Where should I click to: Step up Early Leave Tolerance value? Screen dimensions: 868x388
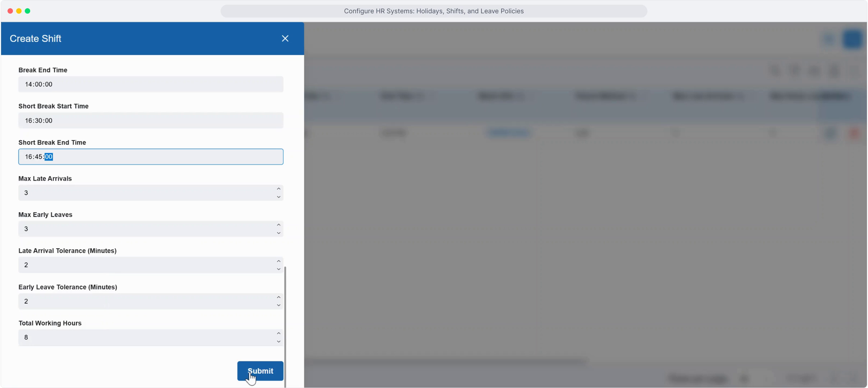(x=278, y=297)
